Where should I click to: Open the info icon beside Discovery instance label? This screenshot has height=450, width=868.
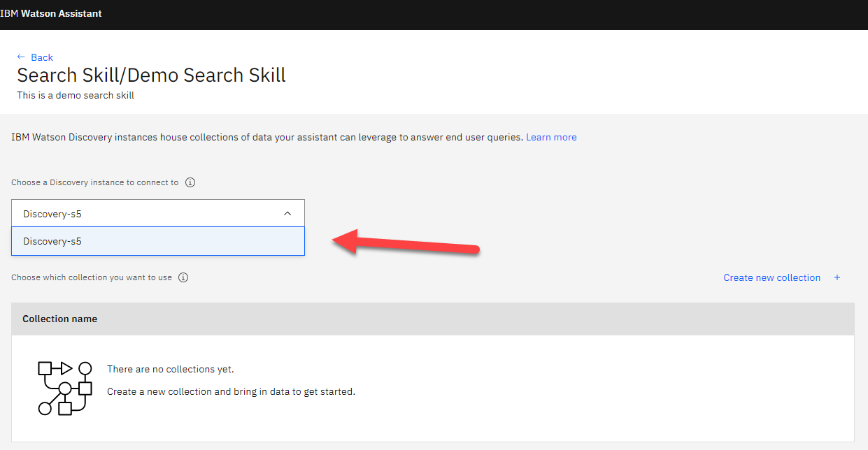coord(190,182)
